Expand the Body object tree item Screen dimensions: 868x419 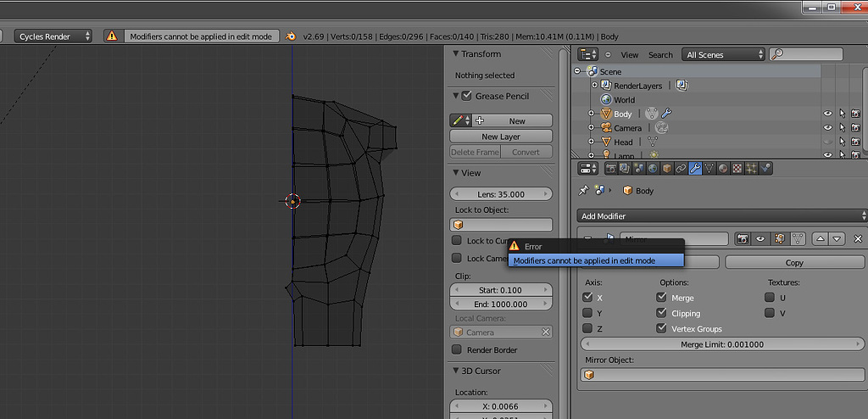coord(591,114)
